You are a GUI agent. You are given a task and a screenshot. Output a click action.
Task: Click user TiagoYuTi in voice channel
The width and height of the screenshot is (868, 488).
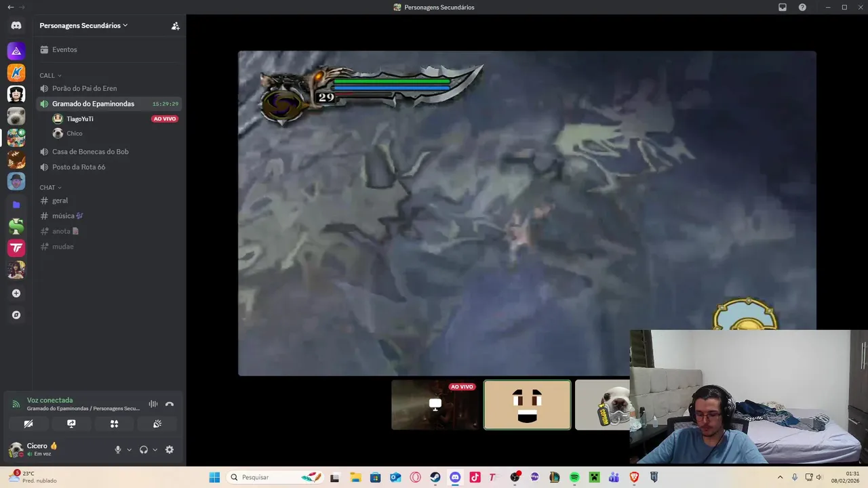[80, 119]
